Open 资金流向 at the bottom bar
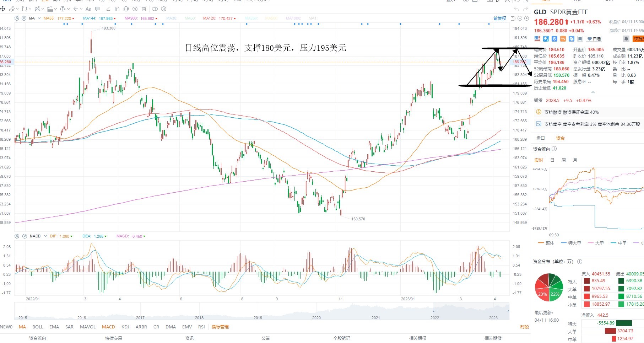Viewport: 644px width, 343px height. point(38,338)
